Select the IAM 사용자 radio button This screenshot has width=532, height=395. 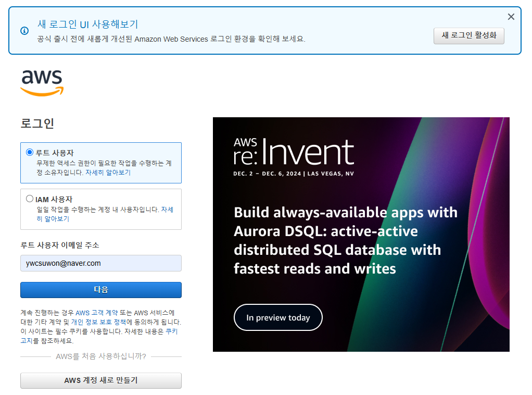pyautogui.click(x=30, y=199)
